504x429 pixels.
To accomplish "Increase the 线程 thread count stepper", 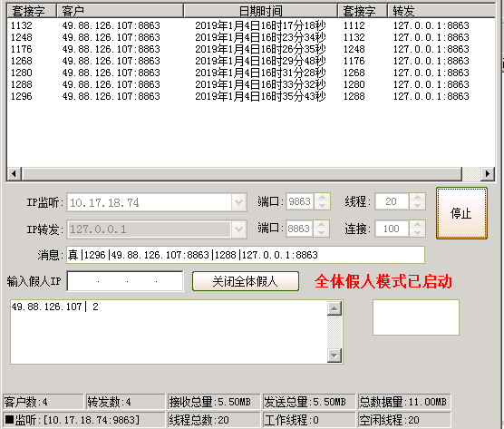I will pos(418,198).
